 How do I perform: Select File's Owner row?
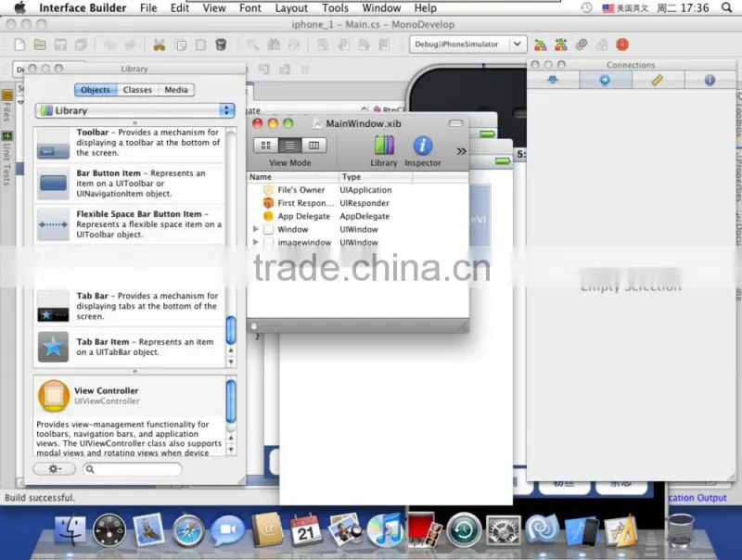click(x=358, y=190)
